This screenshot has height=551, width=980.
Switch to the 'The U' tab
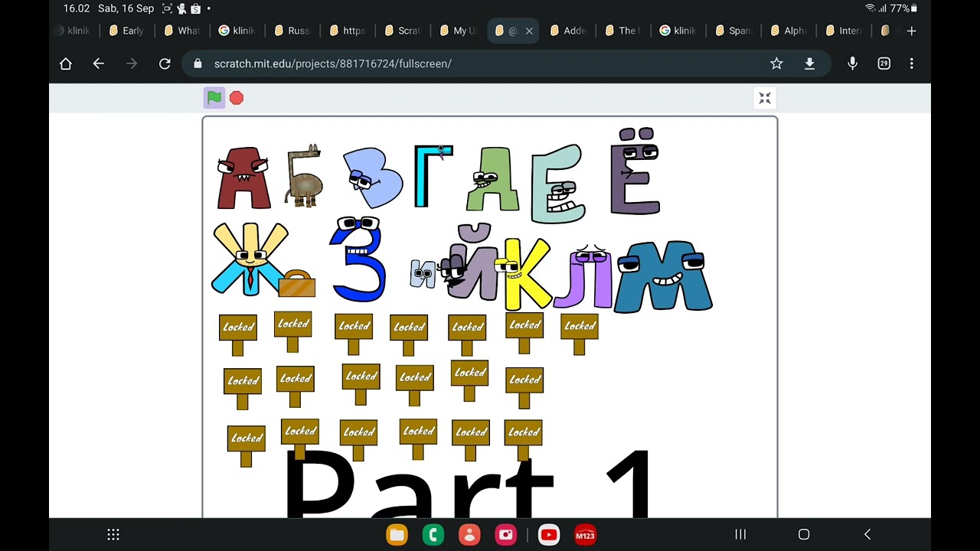coord(622,31)
